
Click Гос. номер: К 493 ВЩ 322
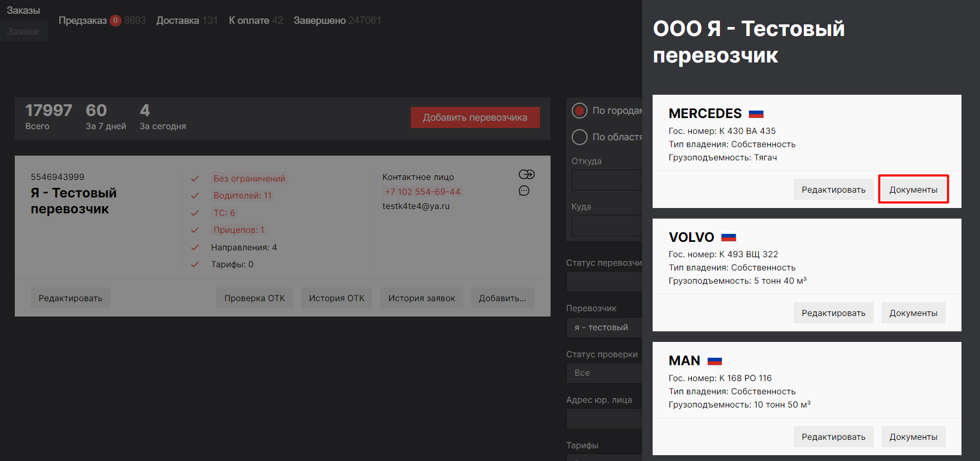723,254
